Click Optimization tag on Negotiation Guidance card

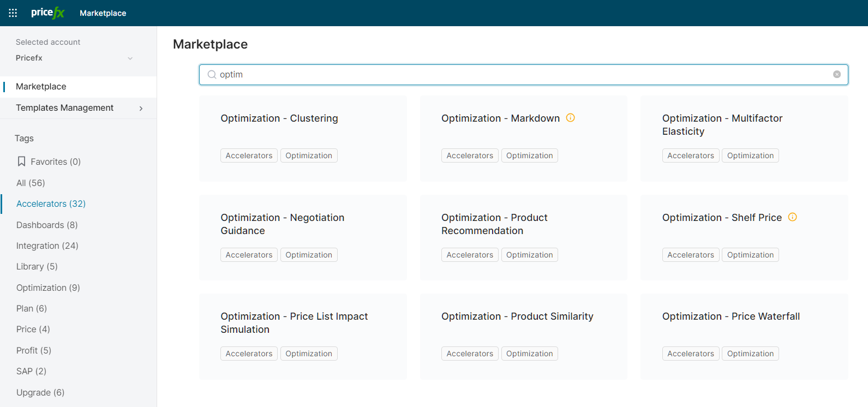click(308, 255)
